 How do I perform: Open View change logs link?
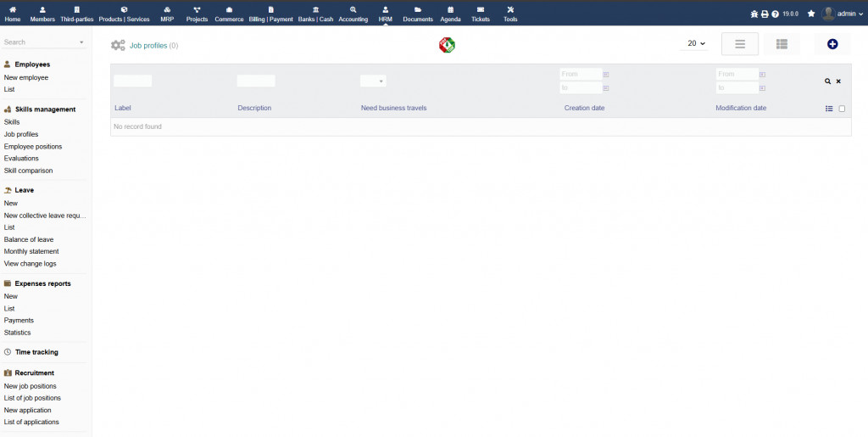[x=30, y=264]
